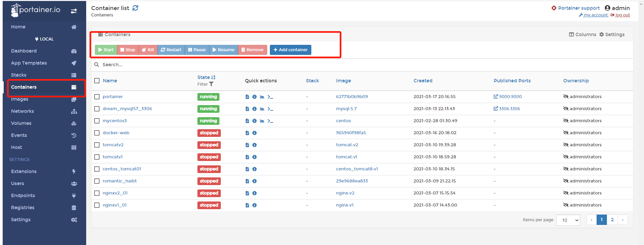644x245 pixels.
Task: Sort the table by Ownership column
Action: pos(576,81)
